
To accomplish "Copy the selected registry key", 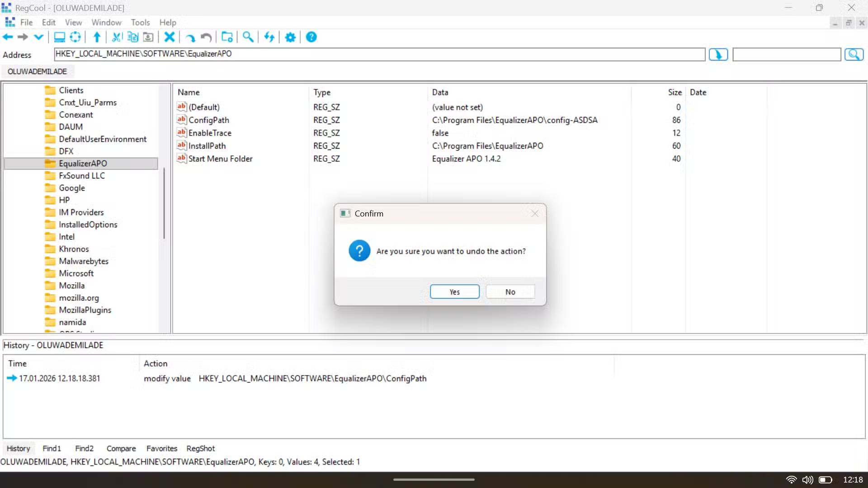I will click(x=132, y=37).
